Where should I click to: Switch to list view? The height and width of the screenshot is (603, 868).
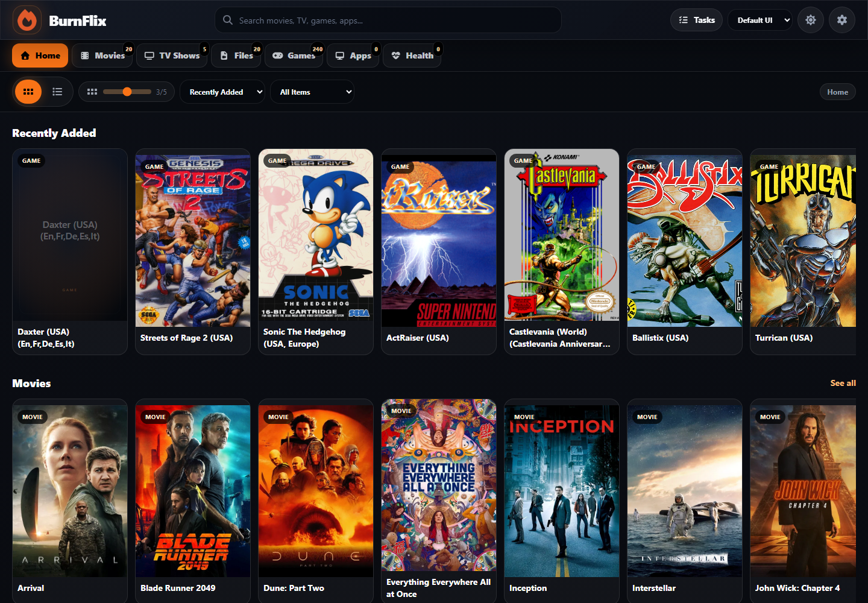57,92
